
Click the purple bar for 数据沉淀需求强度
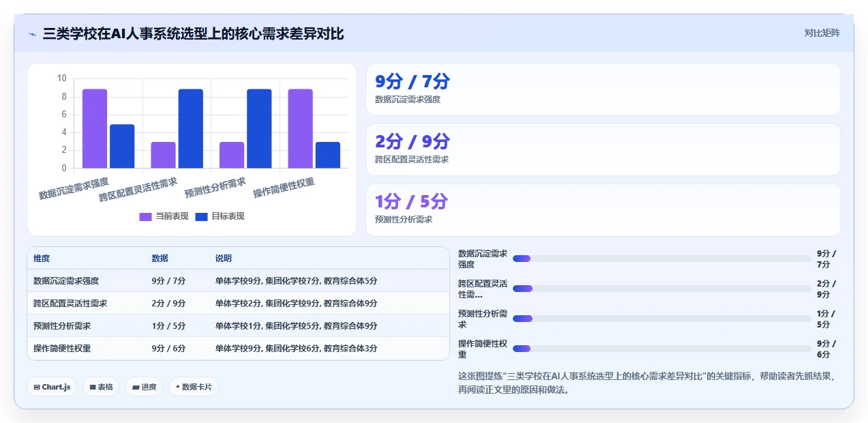(x=95, y=128)
